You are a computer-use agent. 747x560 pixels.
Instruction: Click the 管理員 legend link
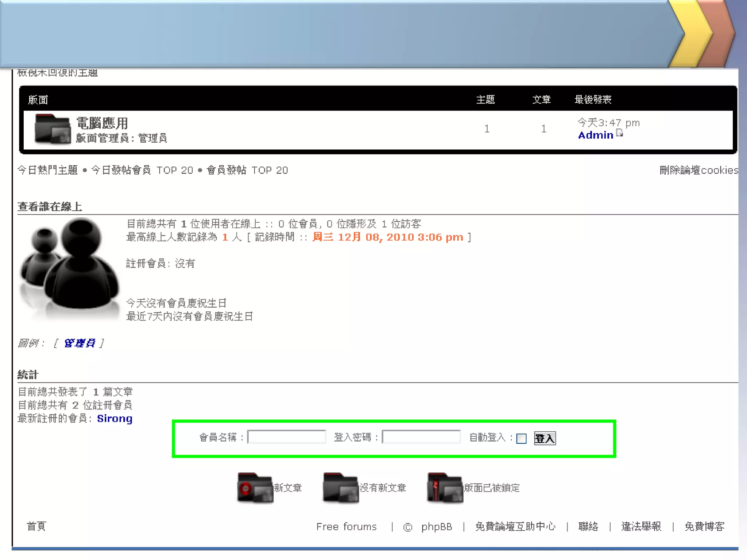coord(80,343)
